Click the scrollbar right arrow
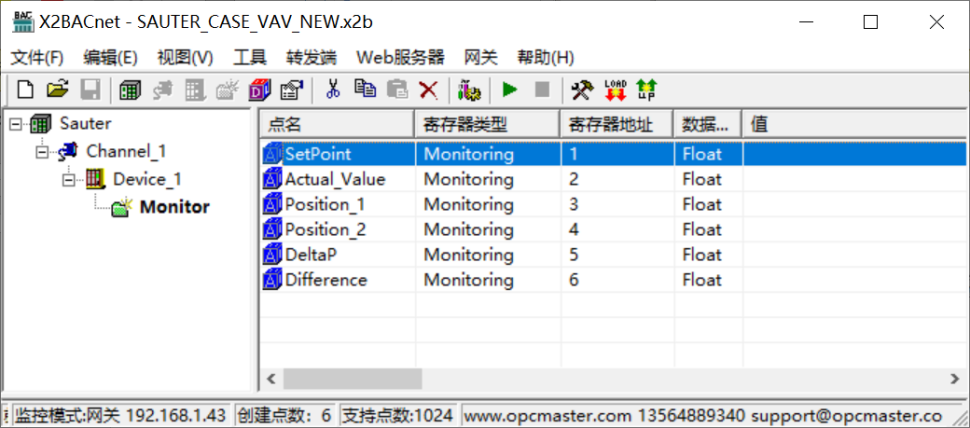 coord(955,379)
